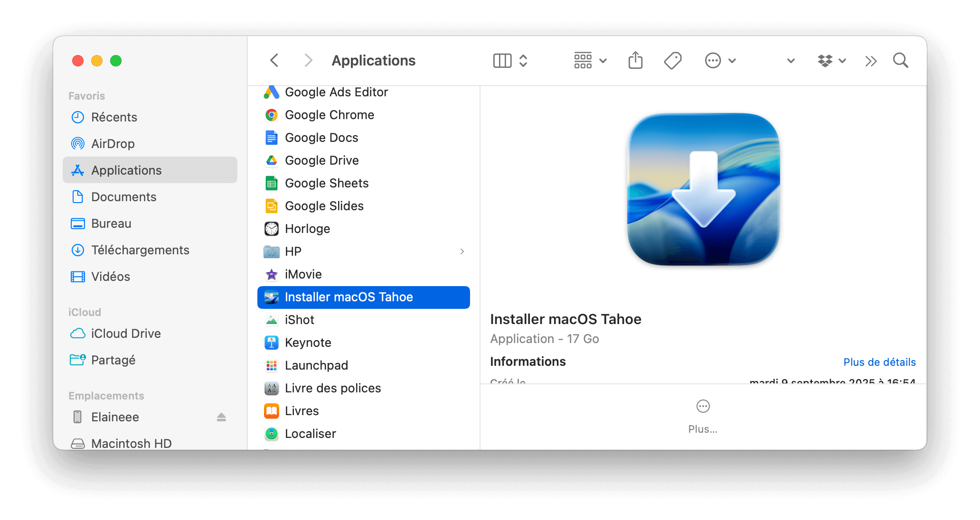This screenshot has height=520, width=980.
Task: Click the Google Drive app icon
Action: [x=272, y=160]
